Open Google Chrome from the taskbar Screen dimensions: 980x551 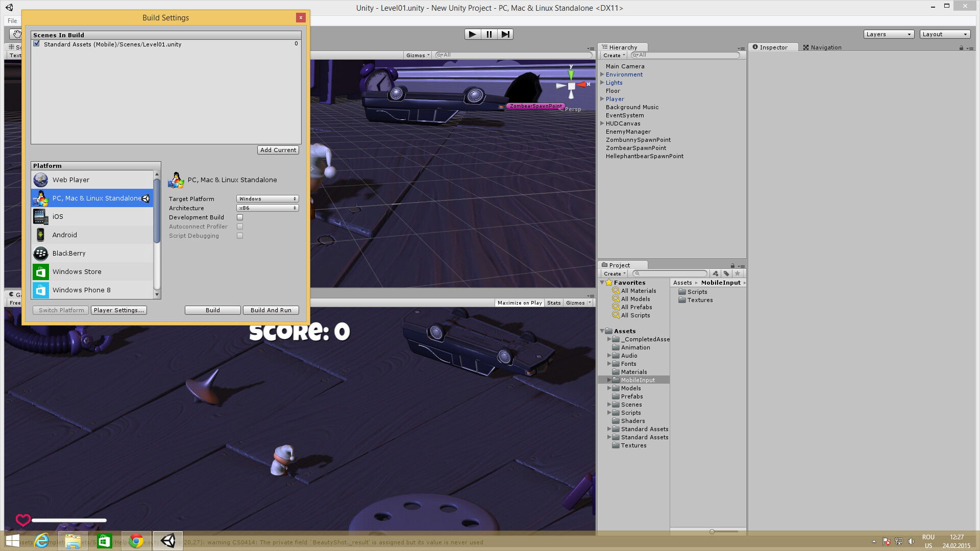(136, 541)
